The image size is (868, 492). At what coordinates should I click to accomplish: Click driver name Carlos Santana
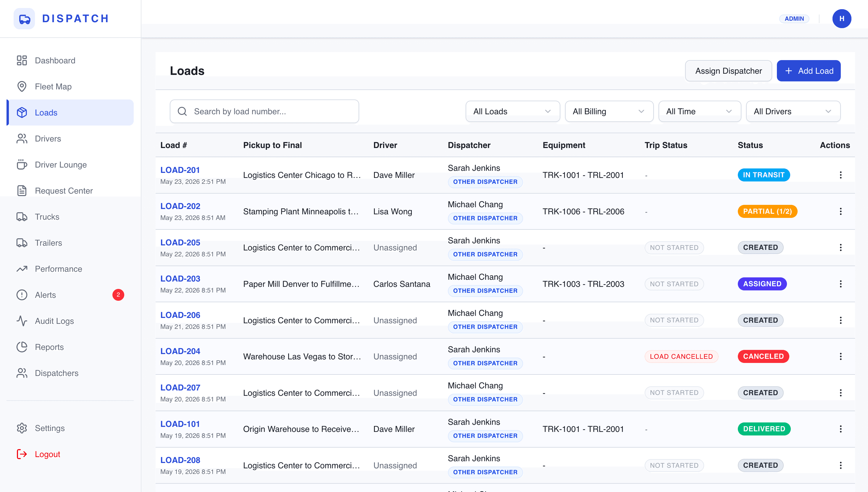click(401, 284)
